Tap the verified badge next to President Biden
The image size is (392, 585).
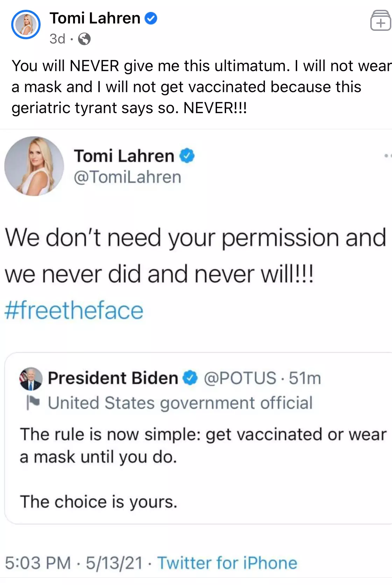[x=190, y=378]
